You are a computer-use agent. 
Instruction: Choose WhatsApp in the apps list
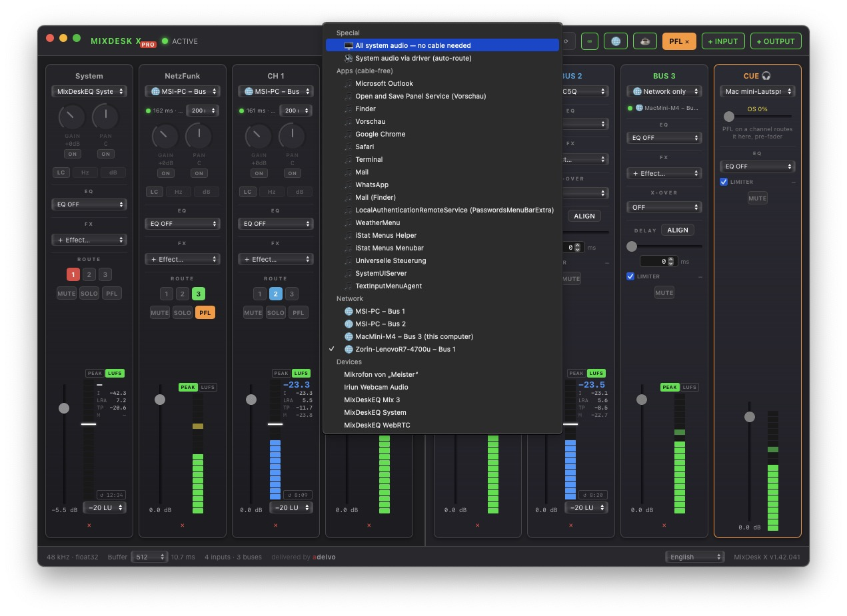click(x=442, y=184)
